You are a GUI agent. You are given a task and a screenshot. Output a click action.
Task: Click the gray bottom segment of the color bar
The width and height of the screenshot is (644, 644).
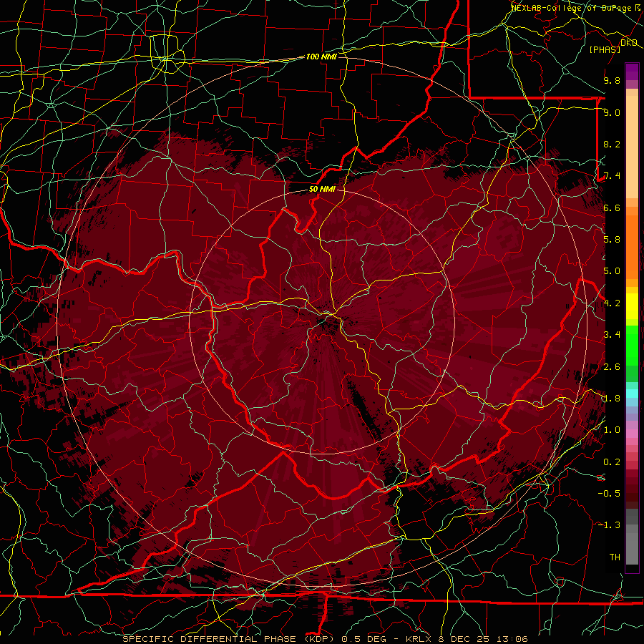click(x=632, y=548)
